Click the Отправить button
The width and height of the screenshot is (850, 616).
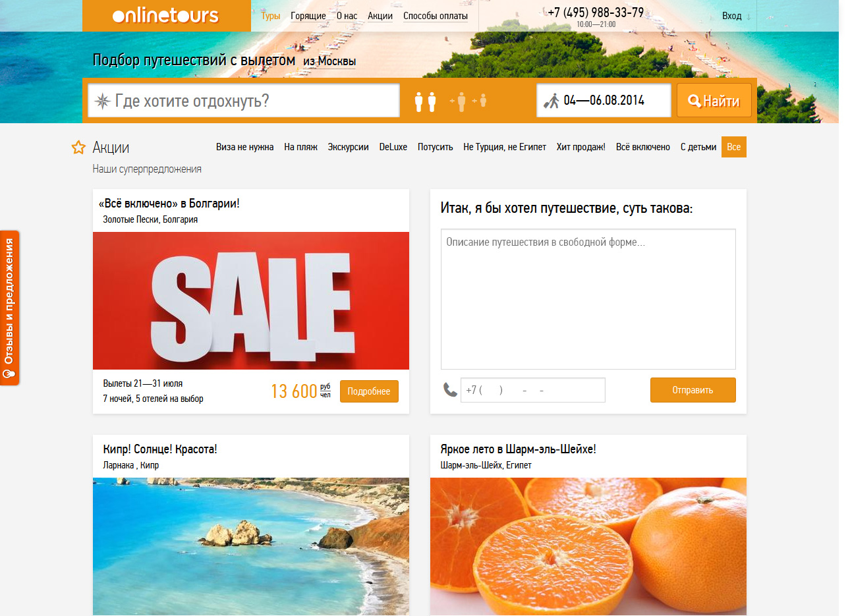click(x=693, y=390)
